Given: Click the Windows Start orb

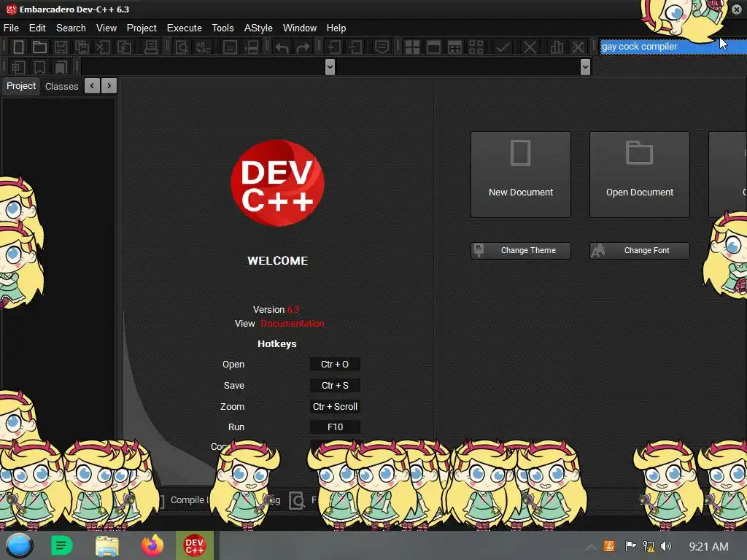Looking at the screenshot, I should 19,545.
